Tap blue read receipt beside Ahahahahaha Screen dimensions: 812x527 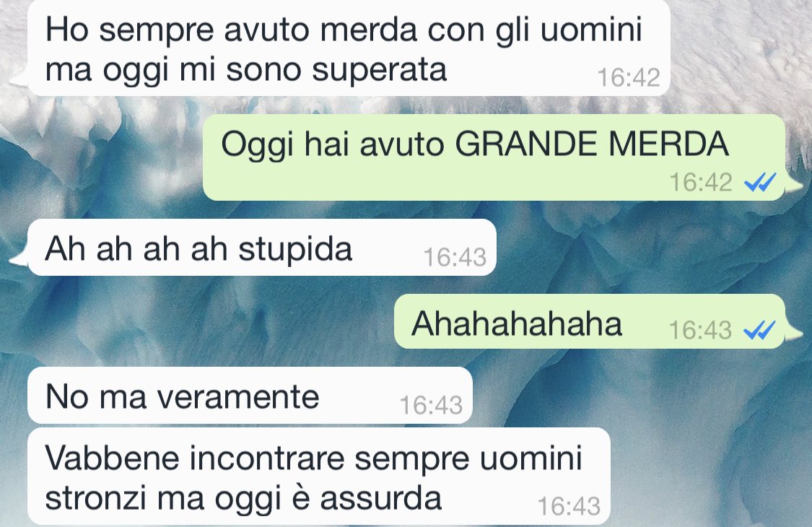pos(760,330)
